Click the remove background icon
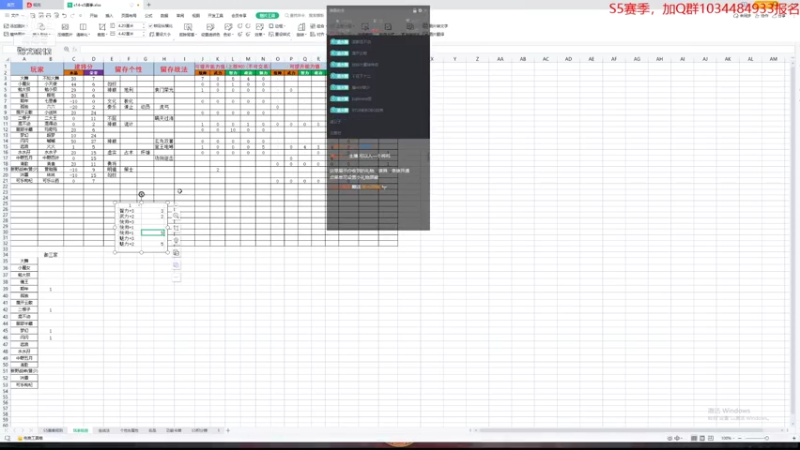800x450 pixels. (x=188, y=27)
